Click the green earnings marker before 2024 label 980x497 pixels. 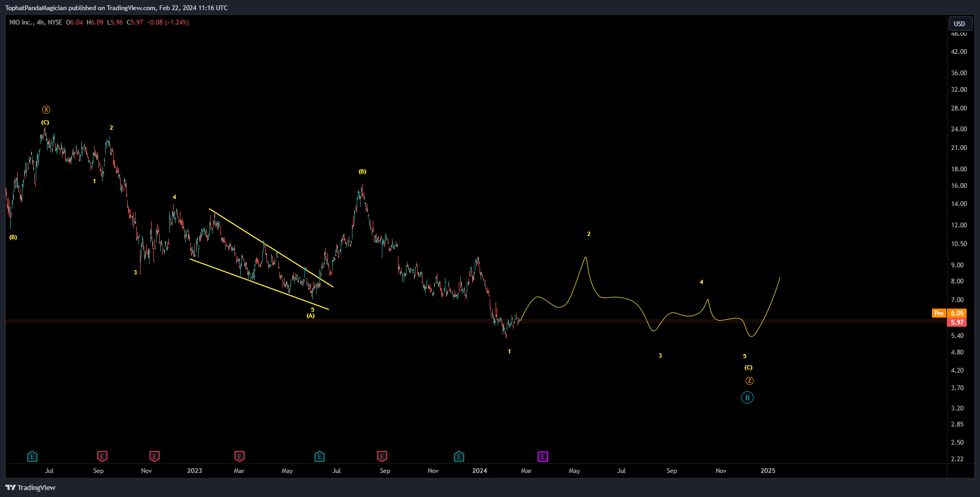pyautogui.click(x=459, y=456)
